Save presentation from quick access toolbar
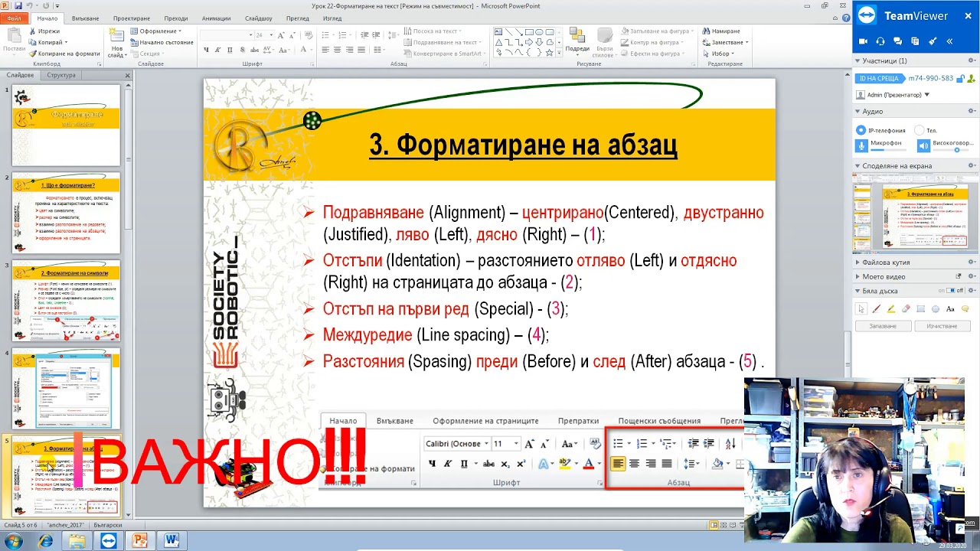The height and width of the screenshot is (551, 980). (x=18, y=6)
